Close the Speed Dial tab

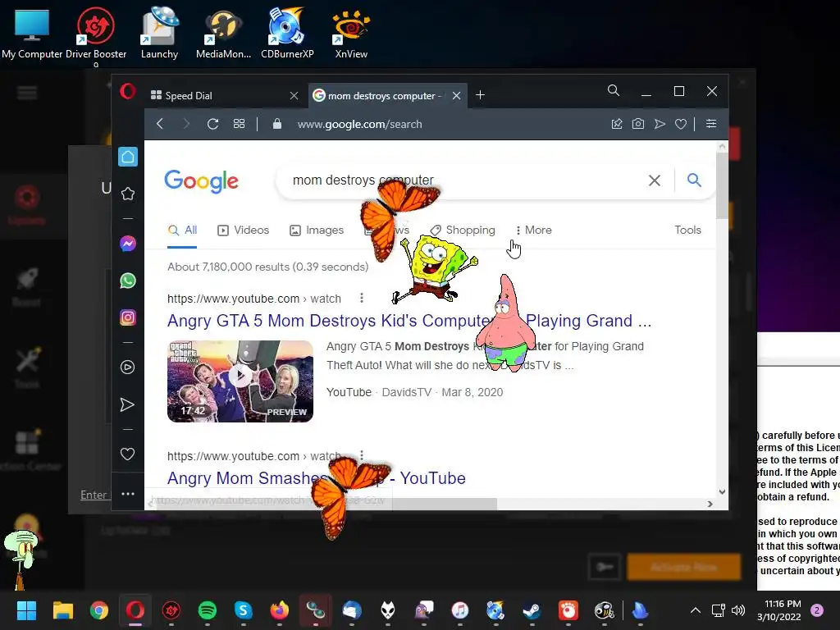[294, 95]
